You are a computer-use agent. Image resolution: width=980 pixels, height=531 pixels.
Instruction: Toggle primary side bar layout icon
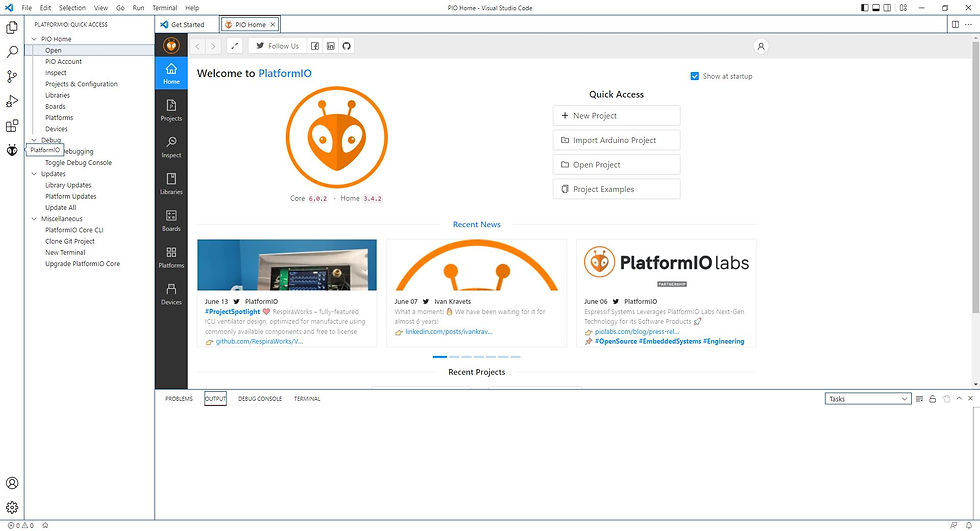[x=864, y=7]
